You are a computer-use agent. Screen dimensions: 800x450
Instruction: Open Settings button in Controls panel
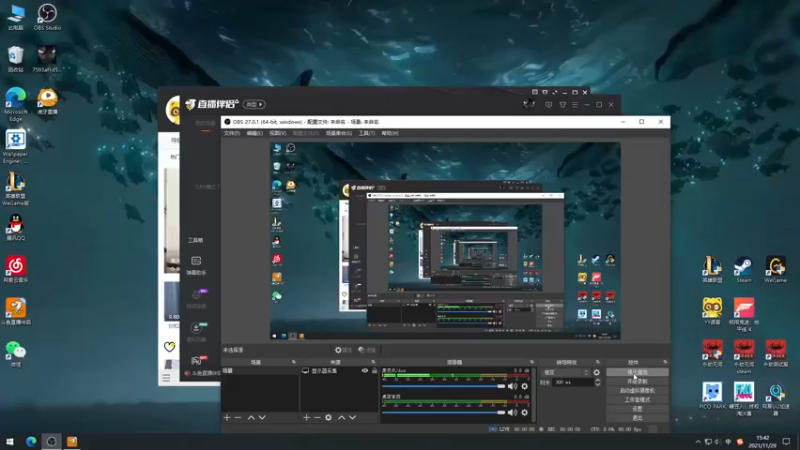637,409
